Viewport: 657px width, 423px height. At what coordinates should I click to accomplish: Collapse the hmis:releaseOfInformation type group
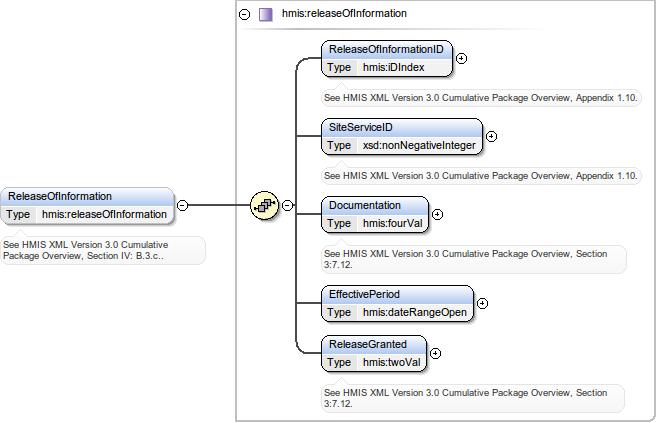[x=245, y=14]
